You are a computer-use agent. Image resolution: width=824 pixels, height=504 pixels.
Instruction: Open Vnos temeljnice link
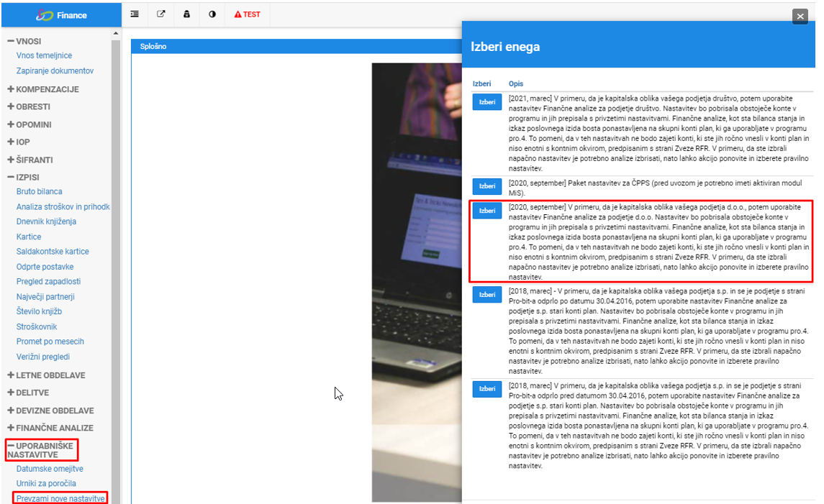tap(44, 55)
